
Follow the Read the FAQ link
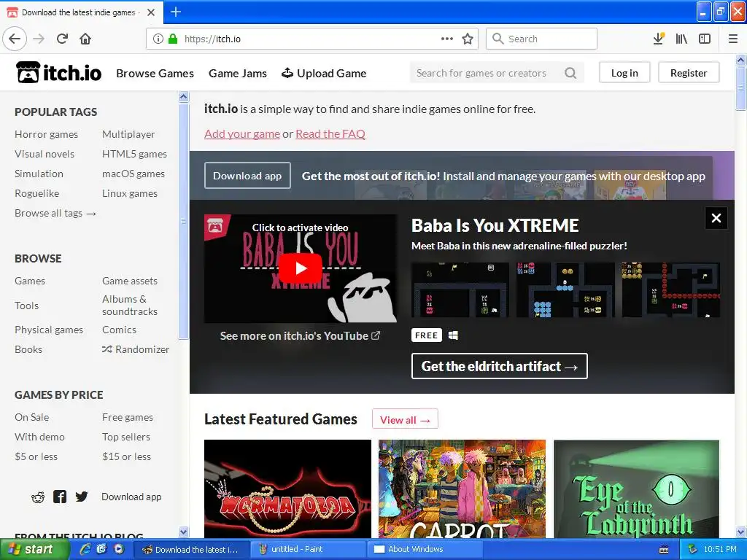pos(330,134)
